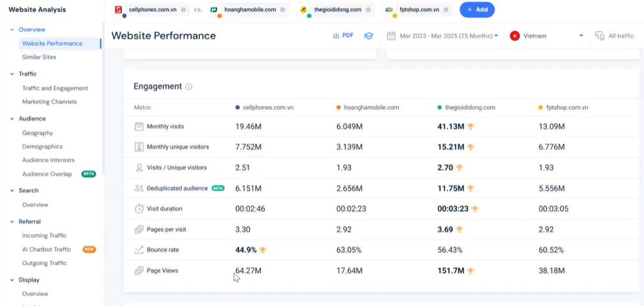Click the Pages per visit icon
This screenshot has width=644, height=306.
[x=139, y=229]
